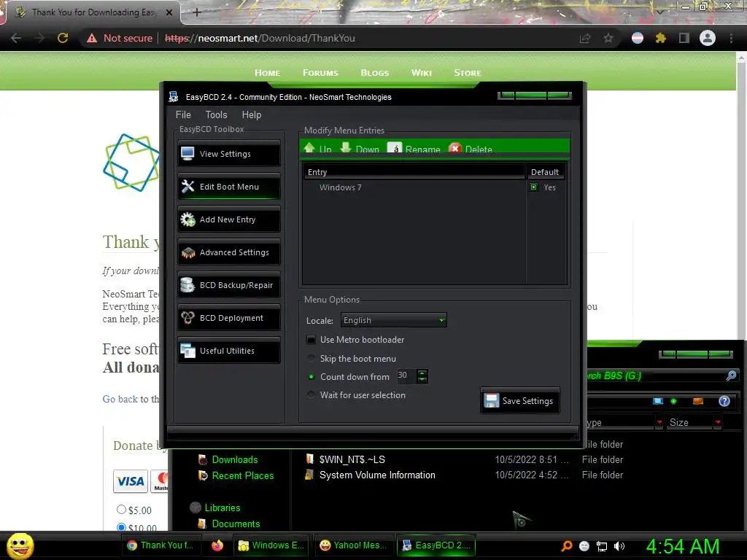The width and height of the screenshot is (747, 560).
Task: Click the BCD Backup/Repair database icon
Action: point(187,285)
